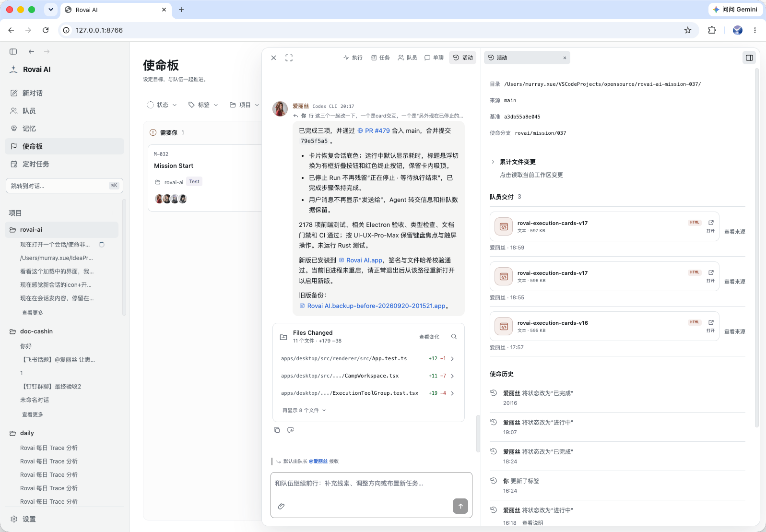Toggle the right side panel icon
766x532 pixels.
pyautogui.click(x=749, y=58)
